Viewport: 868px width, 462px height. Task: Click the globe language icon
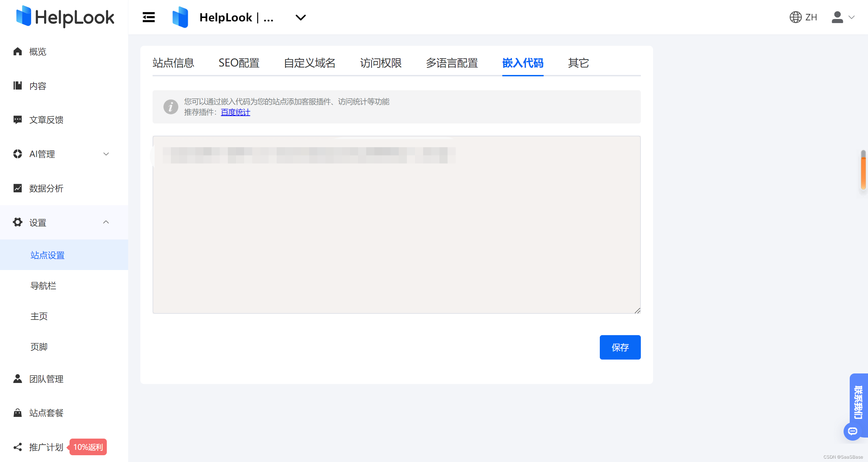pos(795,17)
